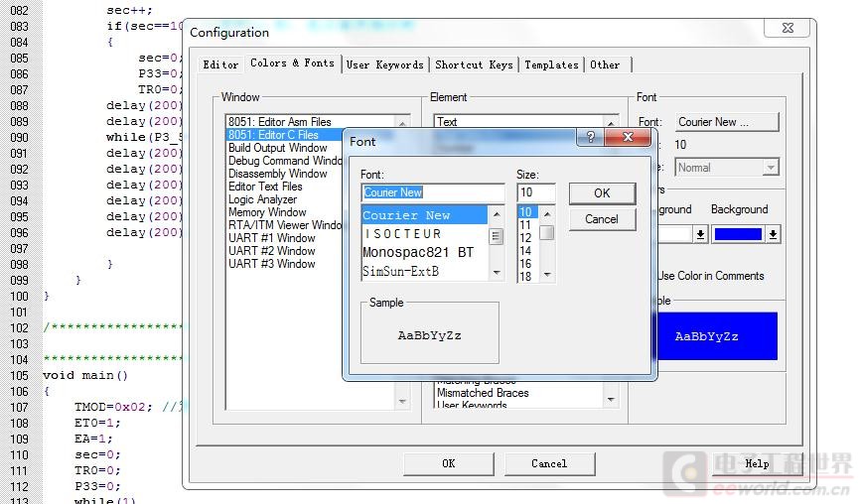Select size 14 in the size list
Screen dimensions: 860x504
[x=527, y=251]
